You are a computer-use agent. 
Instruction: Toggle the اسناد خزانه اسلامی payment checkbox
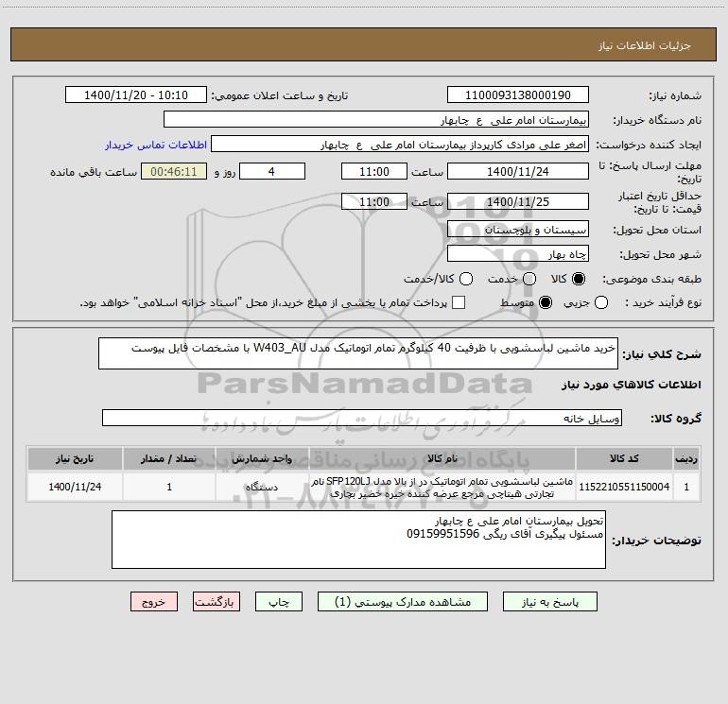point(459,302)
